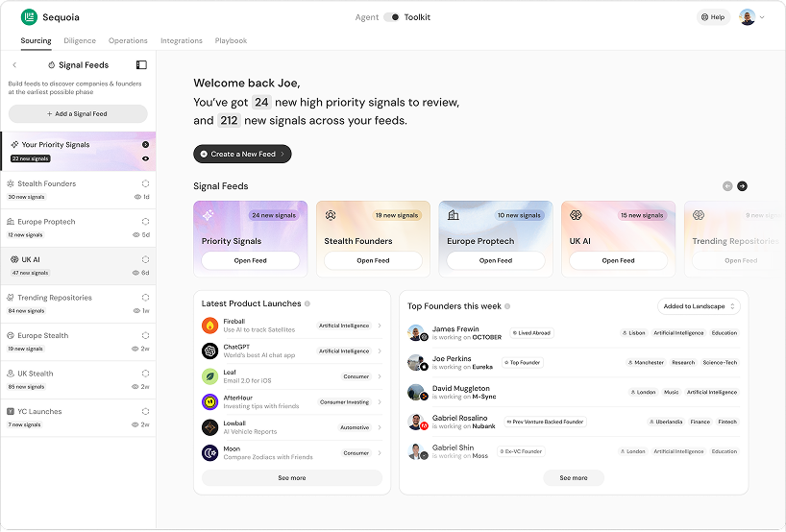Open Feed on Stealth Founders card

[373, 261]
